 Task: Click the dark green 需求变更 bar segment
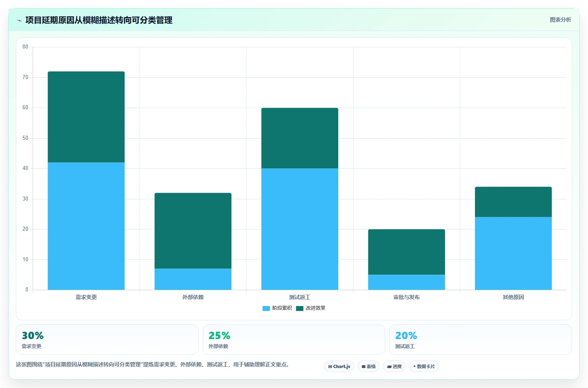[86, 117]
